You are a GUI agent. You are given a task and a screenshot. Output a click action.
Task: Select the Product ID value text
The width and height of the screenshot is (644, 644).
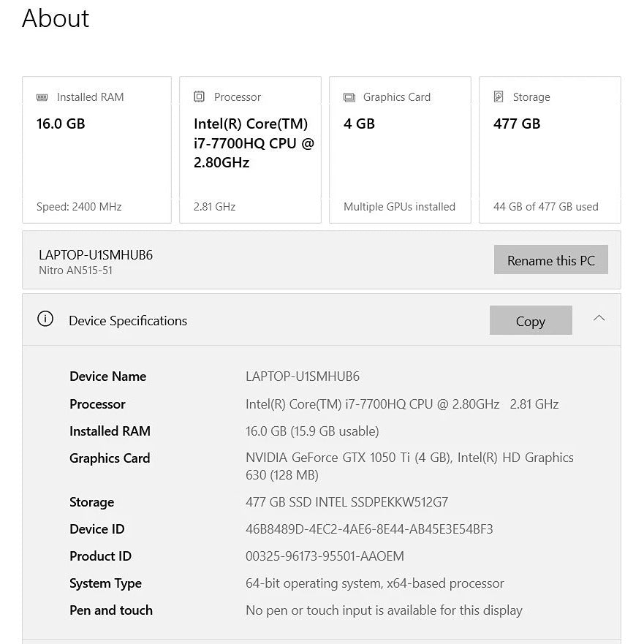pyautogui.click(x=325, y=556)
